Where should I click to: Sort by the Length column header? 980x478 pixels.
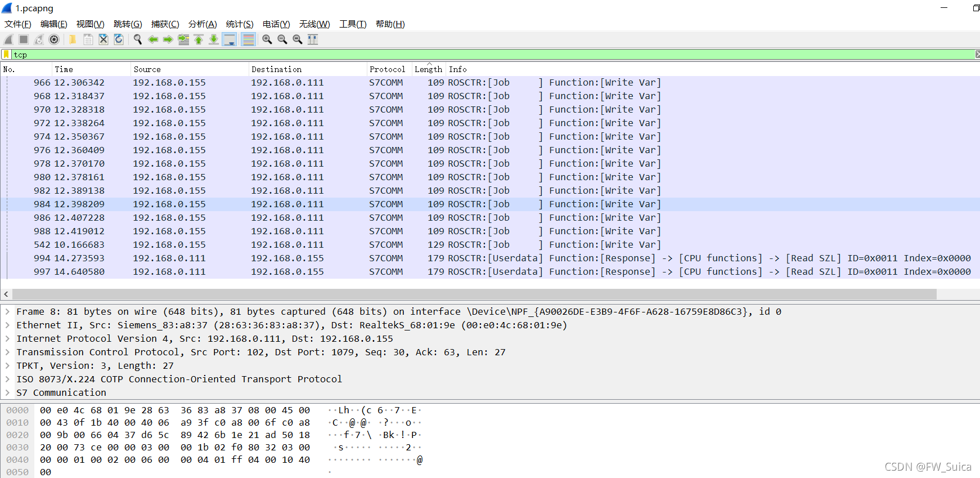[x=429, y=69]
